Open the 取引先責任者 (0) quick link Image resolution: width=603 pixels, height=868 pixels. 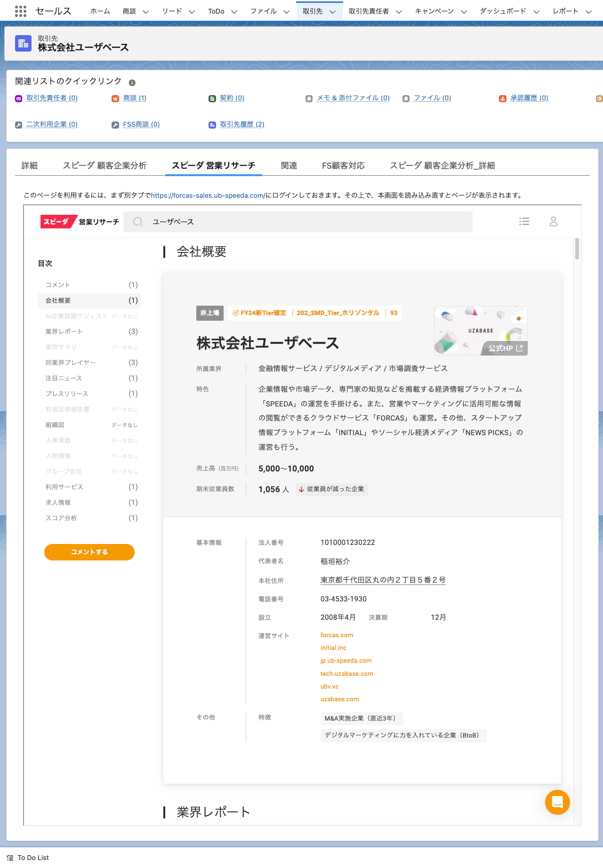(52, 98)
